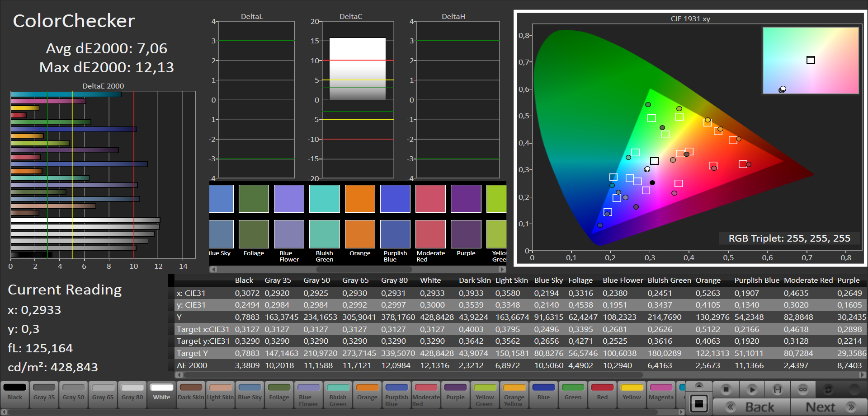Viewport: 868px width, 416px height.
Task: Click the data table's left scroll arrow
Action: pos(179,375)
